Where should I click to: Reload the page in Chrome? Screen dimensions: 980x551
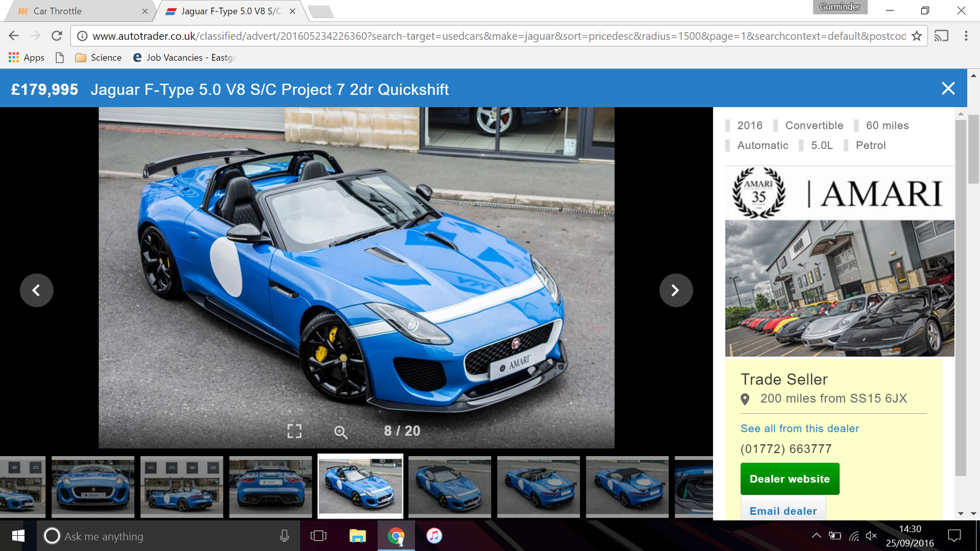point(57,36)
